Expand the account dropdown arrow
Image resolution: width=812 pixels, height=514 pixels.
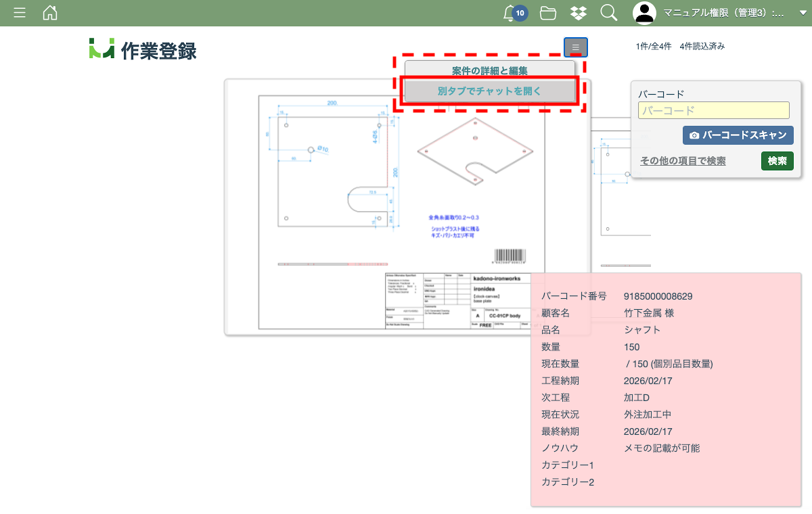click(x=803, y=13)
